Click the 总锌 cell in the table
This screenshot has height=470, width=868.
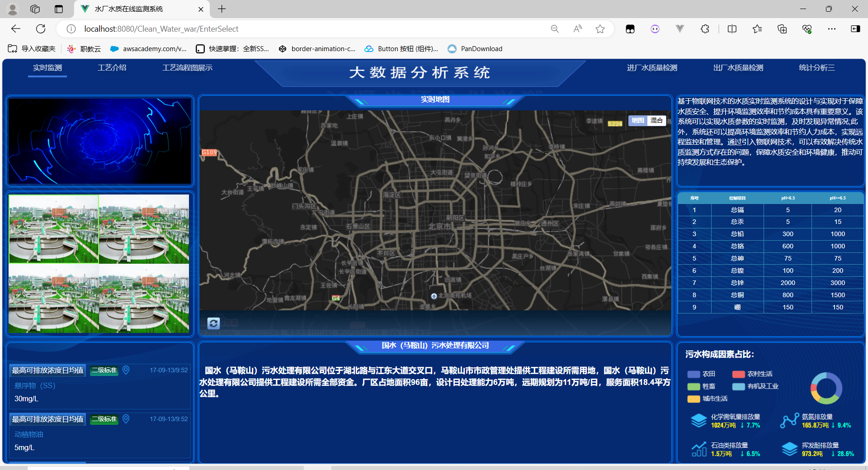pyautogui.click(x=737, y=283)
